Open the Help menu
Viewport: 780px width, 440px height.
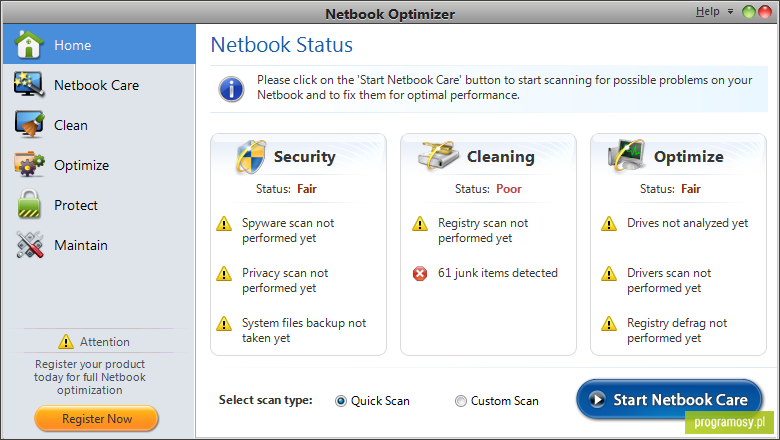[707, 11]
